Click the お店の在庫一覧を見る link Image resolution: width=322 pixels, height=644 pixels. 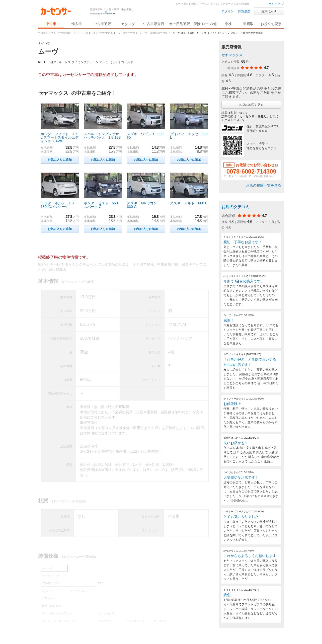point(263,185)
